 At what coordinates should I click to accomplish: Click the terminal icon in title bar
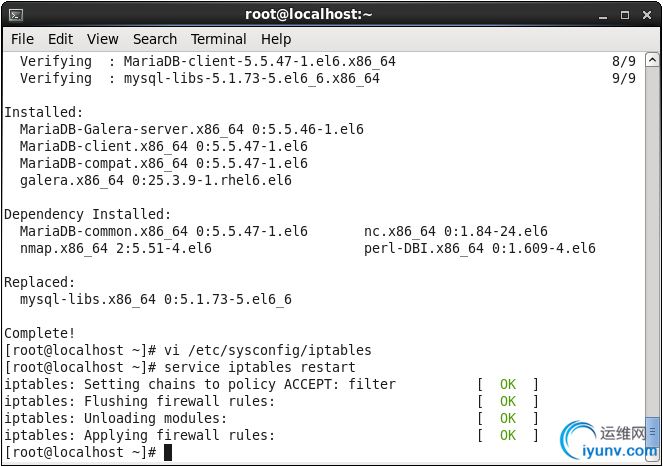click(x=16, y=15)
